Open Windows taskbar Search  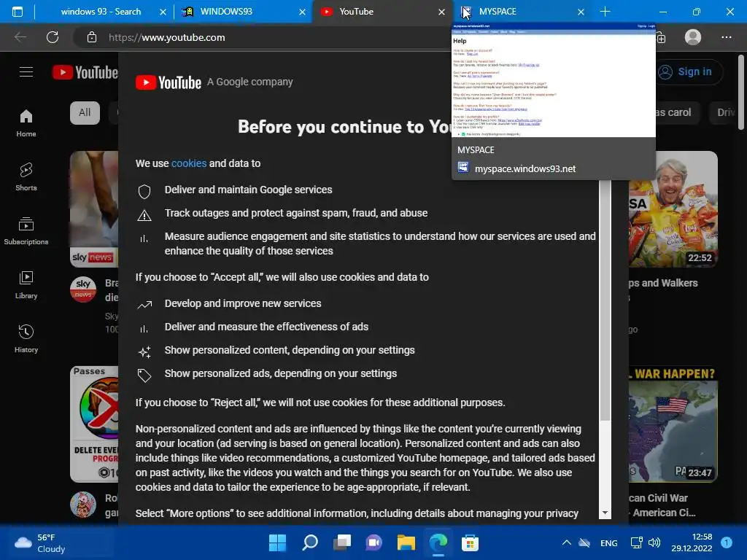click(309, 542)
